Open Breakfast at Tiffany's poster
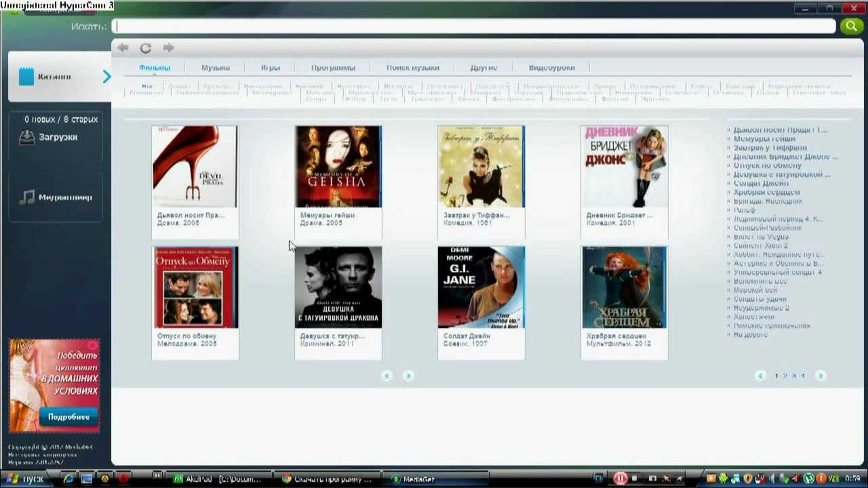 [481, 167]
